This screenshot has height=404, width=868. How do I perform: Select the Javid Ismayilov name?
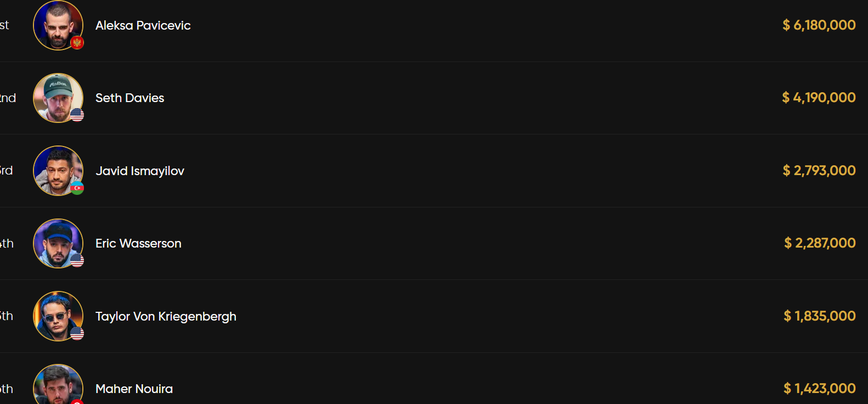pos(139,171)
